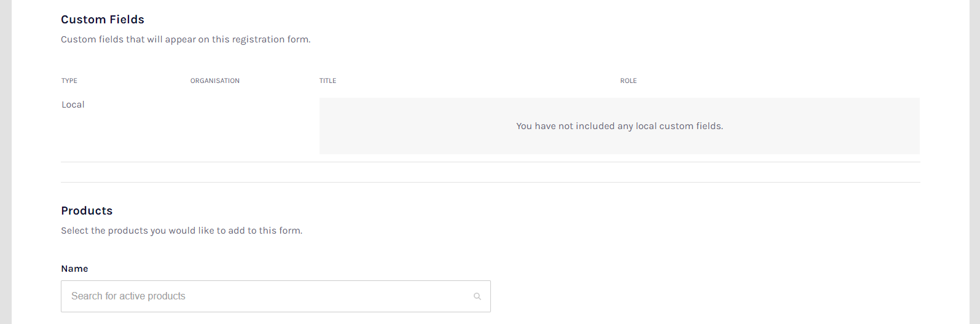Click the Products section heading
Screen dimensions: 980x324
click(x=87, y=211)
